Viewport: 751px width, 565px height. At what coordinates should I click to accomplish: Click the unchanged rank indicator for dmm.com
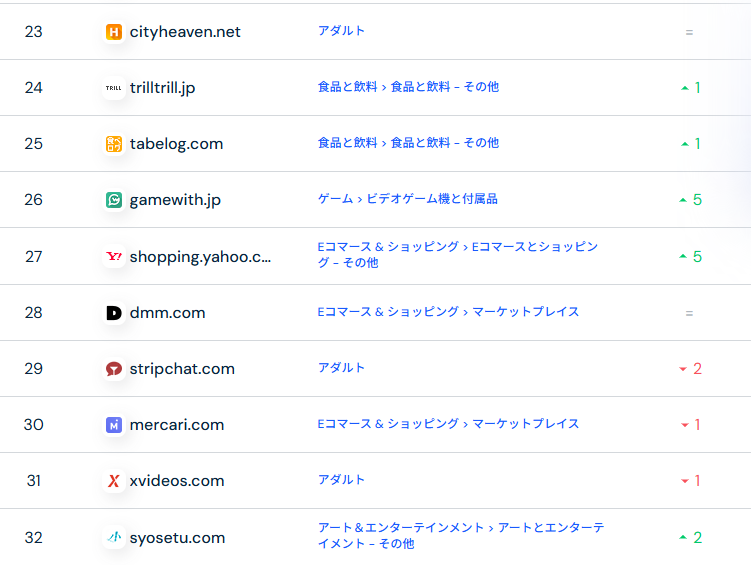(689, 314)
